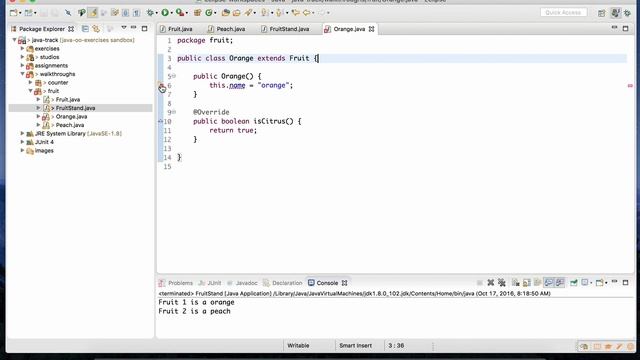
Task: Switch to the Debug perspective icon
Action: point(628,13)
